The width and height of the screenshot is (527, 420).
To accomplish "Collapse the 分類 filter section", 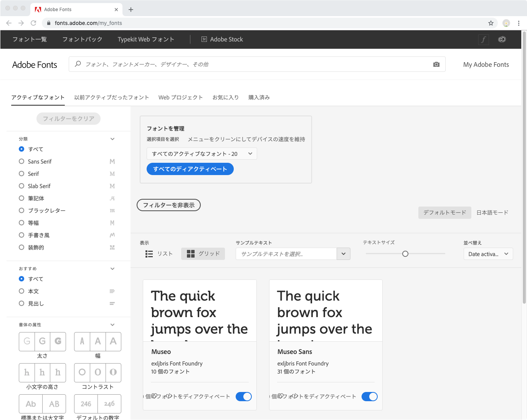I will [112, 139].
